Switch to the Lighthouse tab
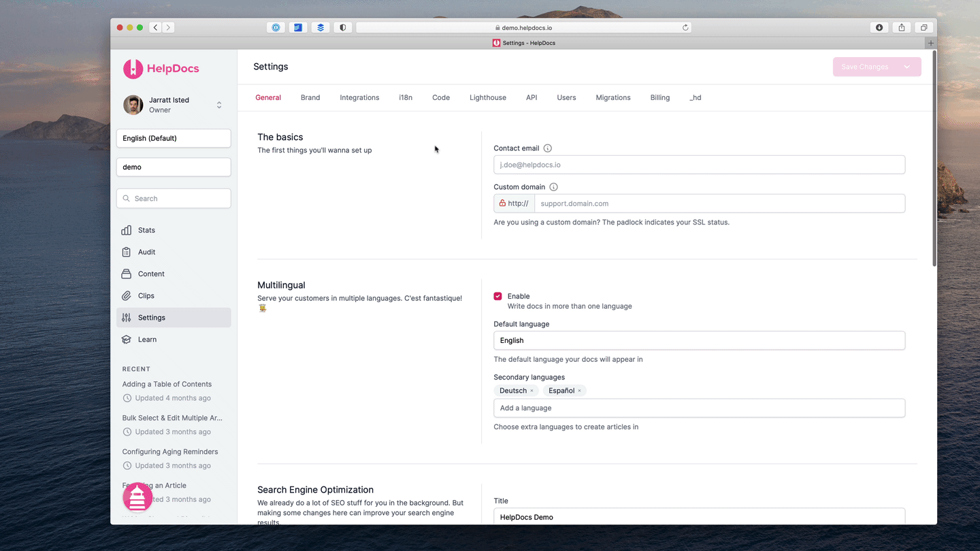This screenshot has width=980, height=551. pyautogui.click(x=488, y=97)
